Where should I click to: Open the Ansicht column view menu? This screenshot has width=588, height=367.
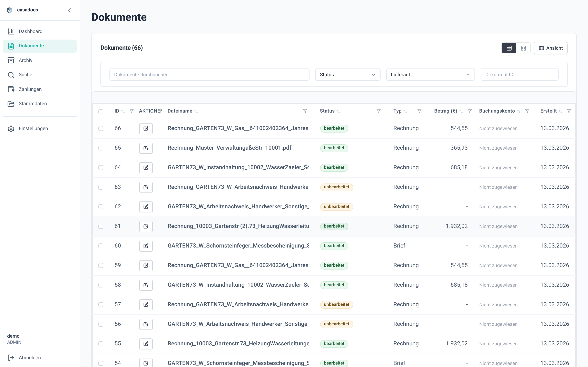(550, 48)
